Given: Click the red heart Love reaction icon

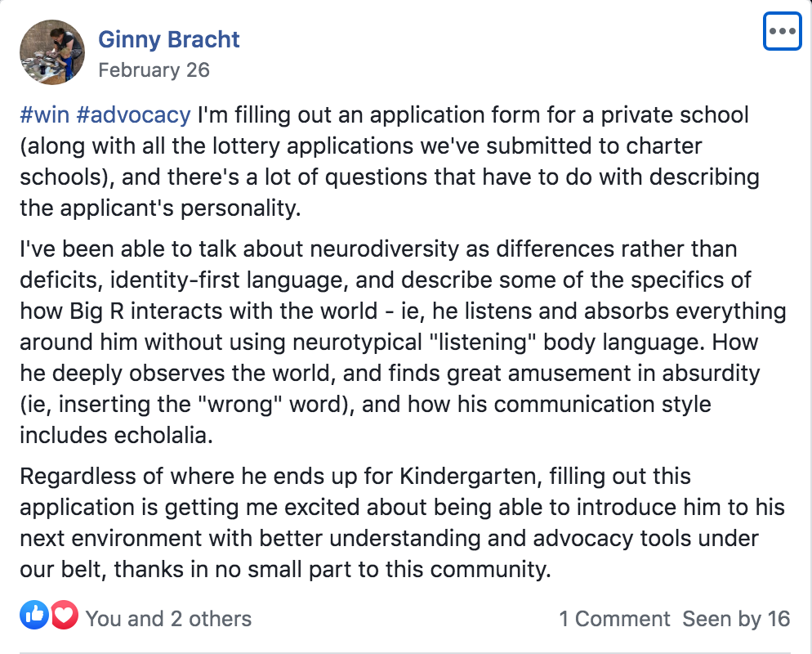Looking at the screenshot, I should click(64, 615).
